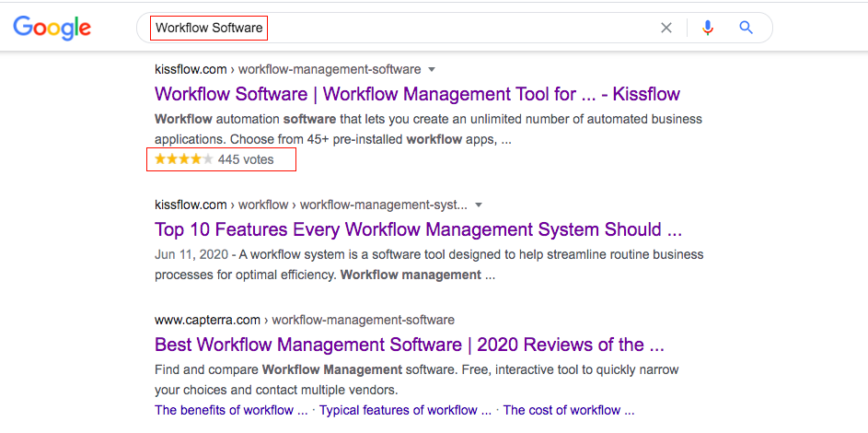Click second result's kissflow.com workflow breadcrumb
The height and width of the screenshot is (433, 868).
(310, 205)
